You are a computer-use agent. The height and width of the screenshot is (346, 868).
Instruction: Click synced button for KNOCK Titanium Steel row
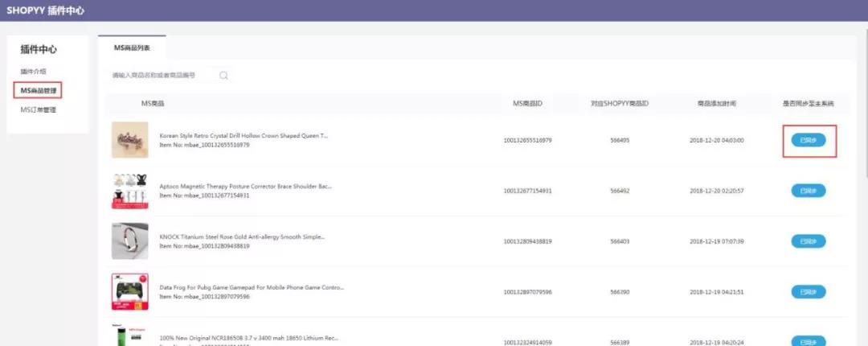(x=809, y=241)
